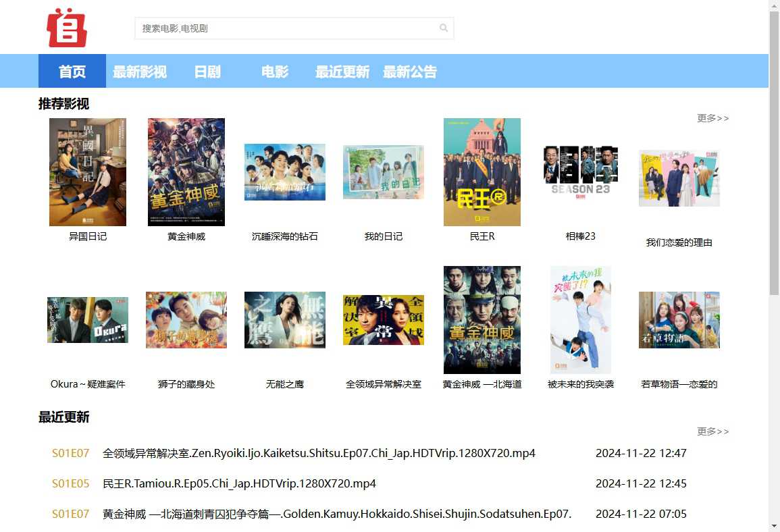Open the 异国日记 poster thumbnail
Image resolution: width=780 pixels, height=532 pixels.
click(88, 172)
